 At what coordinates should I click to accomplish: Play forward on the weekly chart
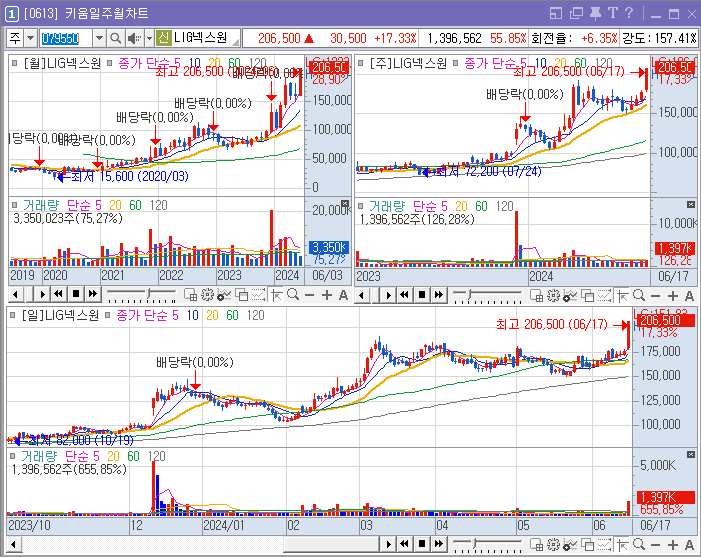tap(388, 295)
